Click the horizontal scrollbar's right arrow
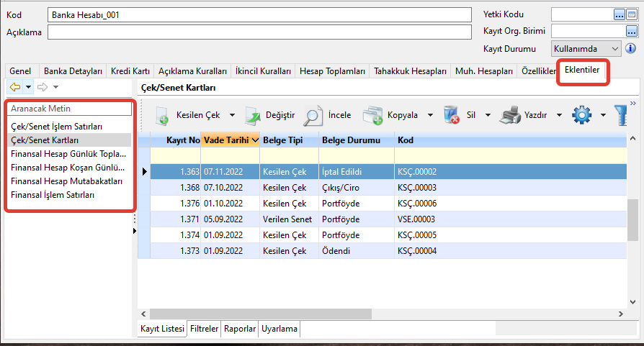The image size is (644, 346). point(621,314)
